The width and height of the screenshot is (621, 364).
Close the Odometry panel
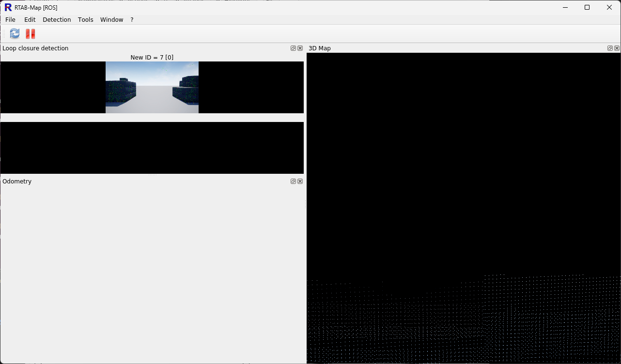pyautogui.click(x=300, y=182)
